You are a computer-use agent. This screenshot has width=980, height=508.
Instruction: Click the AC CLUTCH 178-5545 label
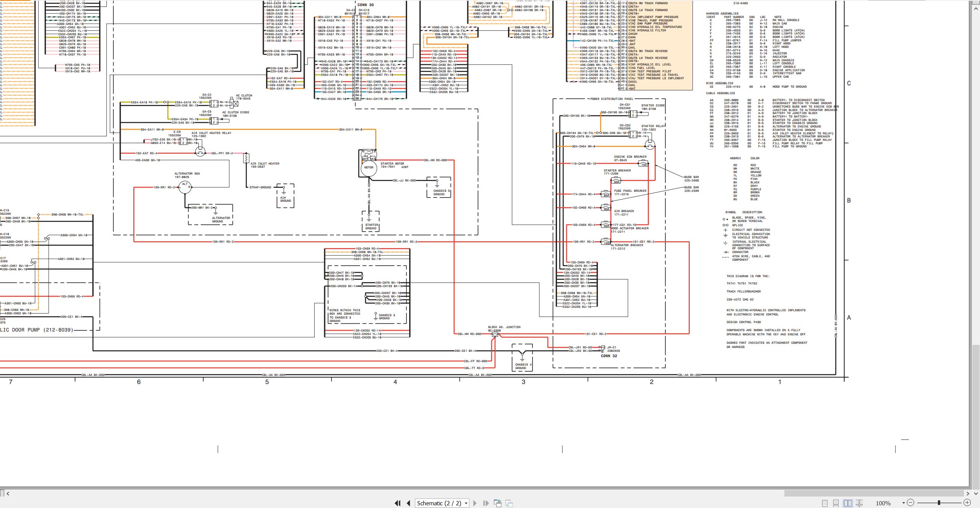244,97
